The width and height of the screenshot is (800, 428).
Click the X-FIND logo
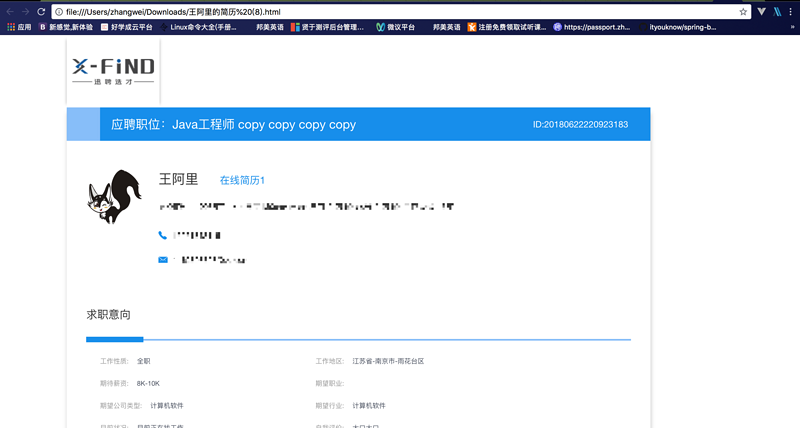point(113,71)
